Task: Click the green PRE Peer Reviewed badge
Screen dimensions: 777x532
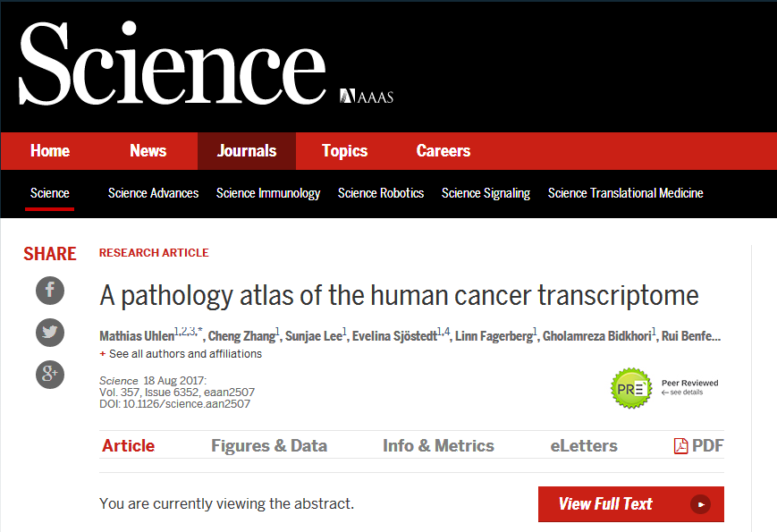Action: click(x=631, y=388)
